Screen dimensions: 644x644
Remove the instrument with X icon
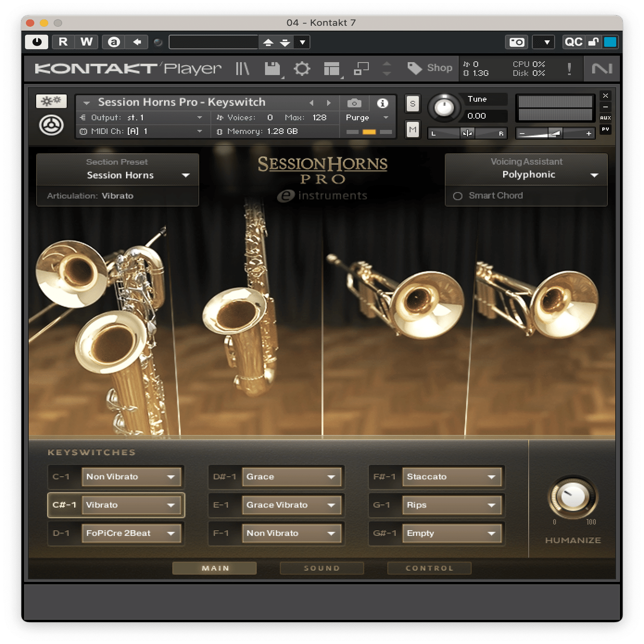(606, 95)
